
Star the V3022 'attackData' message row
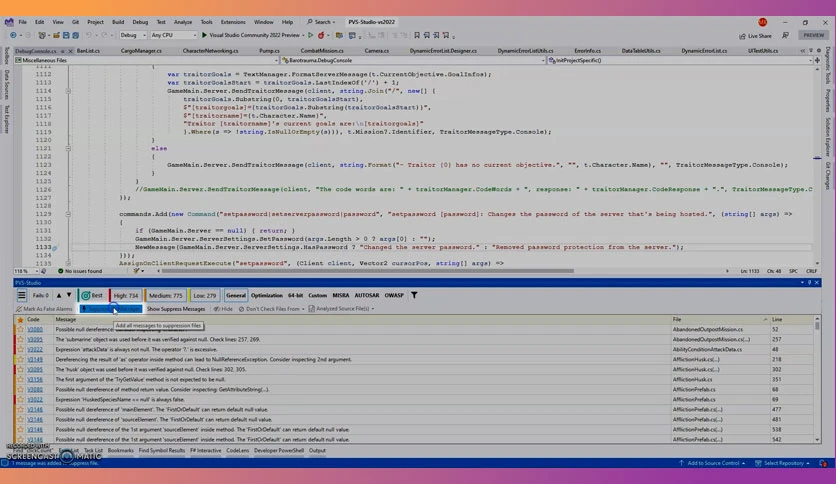pos(20,350)
